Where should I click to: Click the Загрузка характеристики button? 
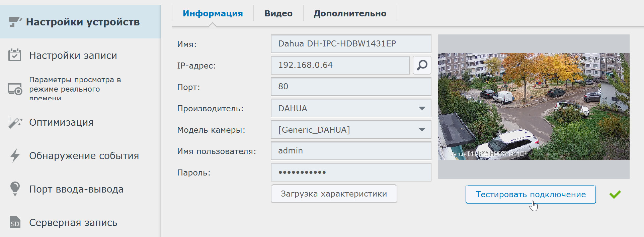click(x=334, y=194)
